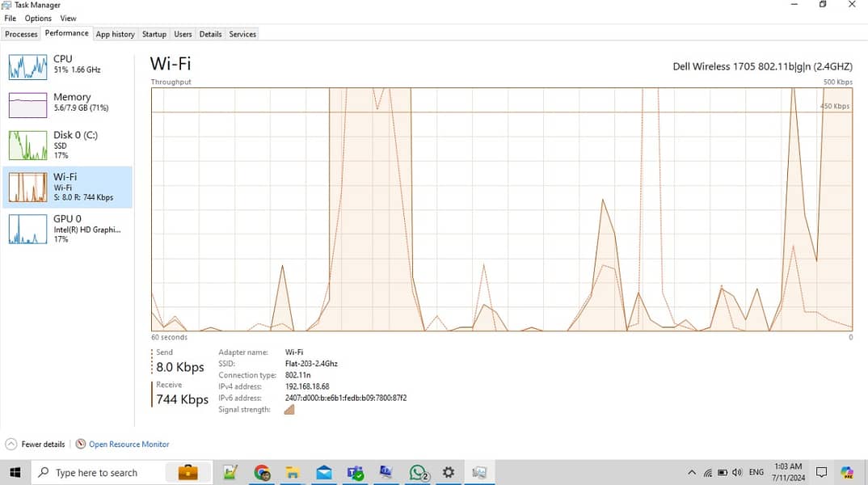Click the Open Resource Monitor link
This screenshot has width=868, height=485.
[x=129, y=444]
